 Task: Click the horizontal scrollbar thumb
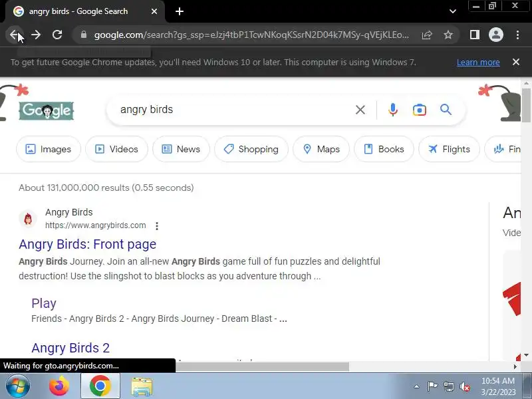tap(262, 367)
